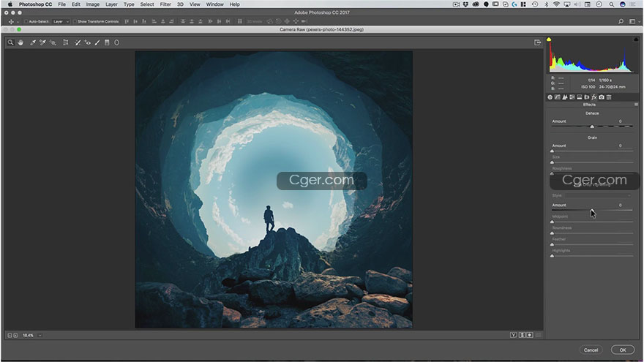Open the File menu

tap(61, 4)
